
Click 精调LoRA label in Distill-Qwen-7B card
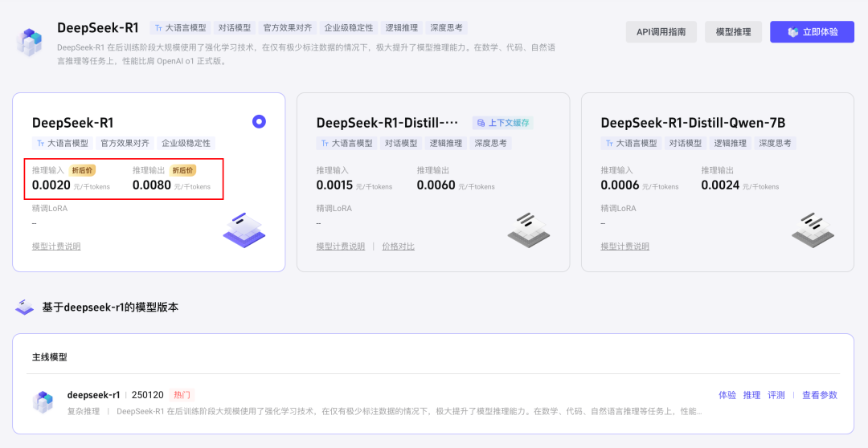pos(618,209)
